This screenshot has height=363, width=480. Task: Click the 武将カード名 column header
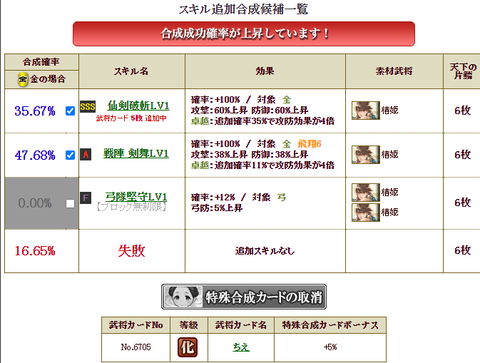click(241, 325)
